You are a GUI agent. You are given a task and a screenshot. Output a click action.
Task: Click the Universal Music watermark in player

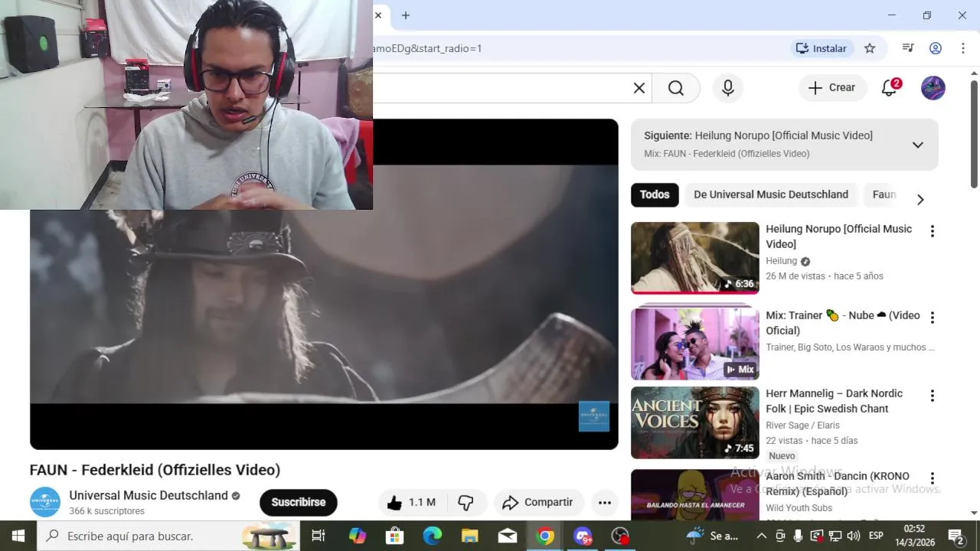click(x=594, y=416)
